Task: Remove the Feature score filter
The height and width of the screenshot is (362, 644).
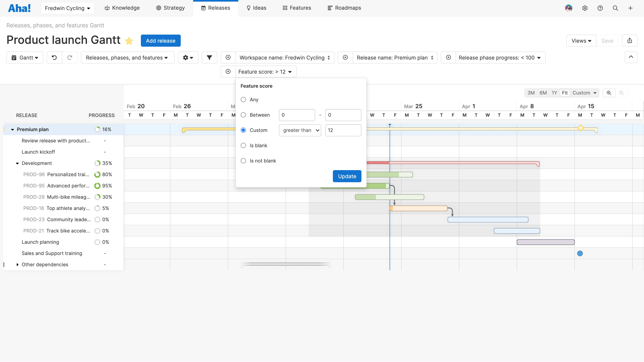Action: 228,72
